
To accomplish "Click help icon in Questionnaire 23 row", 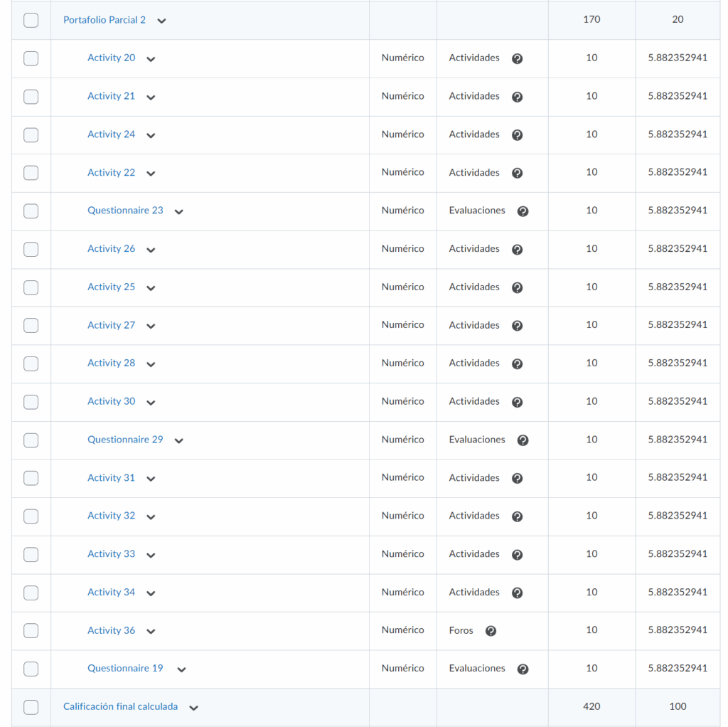I will coord(523,211).
